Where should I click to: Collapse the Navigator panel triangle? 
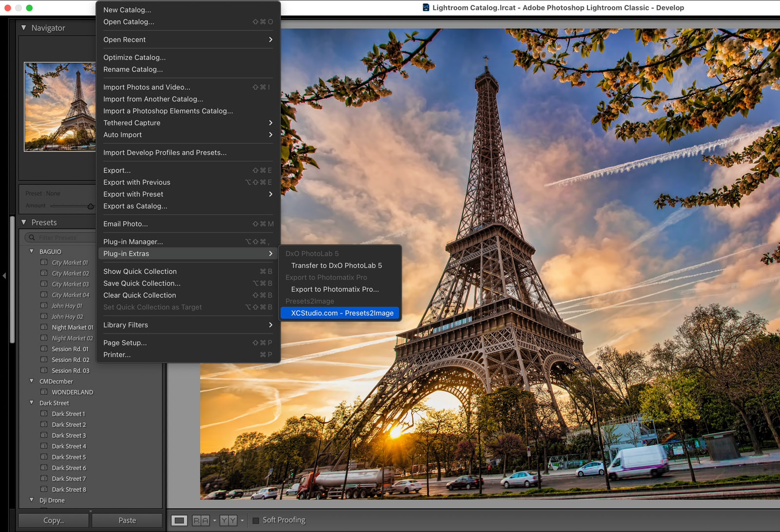point(24,28)
